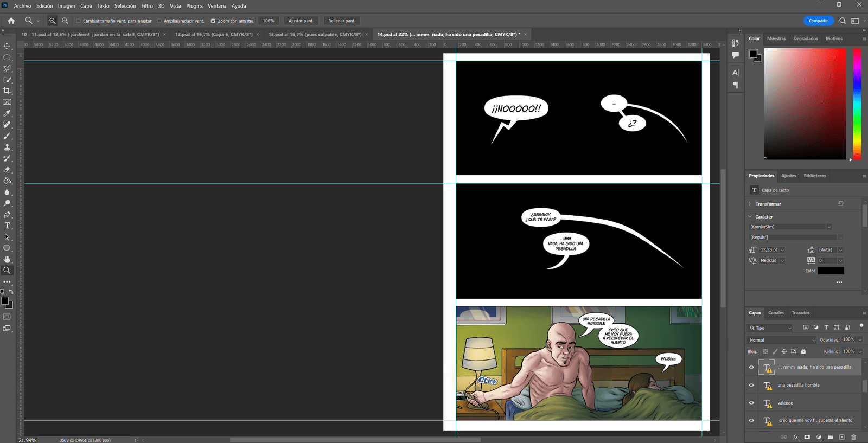
Task: Hide the 'valeeee' text layer
Action: [751, 403]
